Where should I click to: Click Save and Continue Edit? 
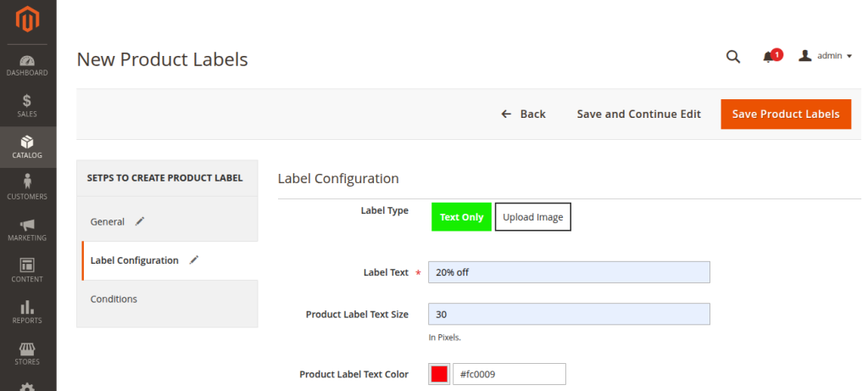coord(638,114)
